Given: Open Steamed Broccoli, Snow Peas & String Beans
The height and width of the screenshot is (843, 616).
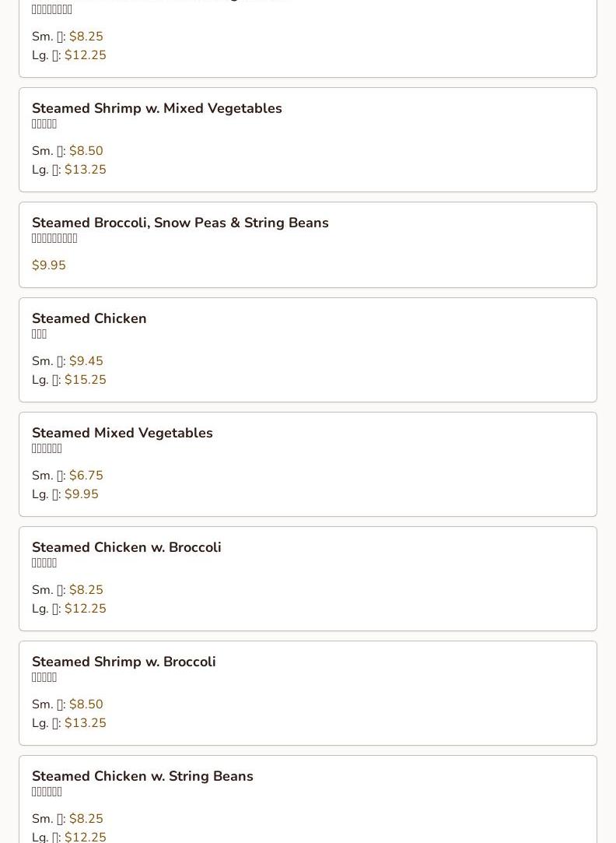Looking at the screenshot, I should click(x=180, y=223).
